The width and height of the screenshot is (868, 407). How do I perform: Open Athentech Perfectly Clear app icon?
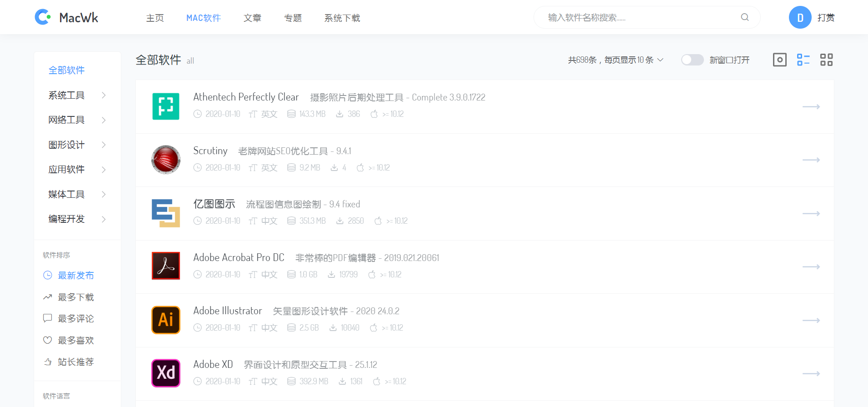pos(166,106)
